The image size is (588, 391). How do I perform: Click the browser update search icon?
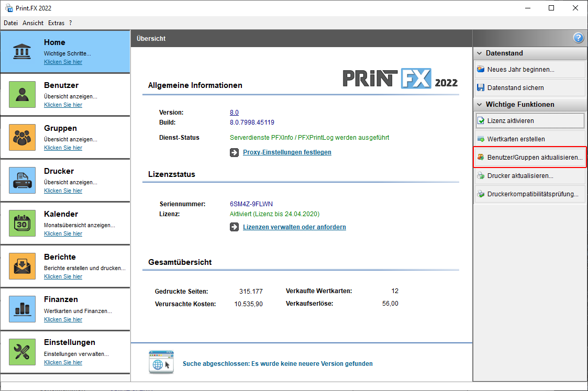161,362
